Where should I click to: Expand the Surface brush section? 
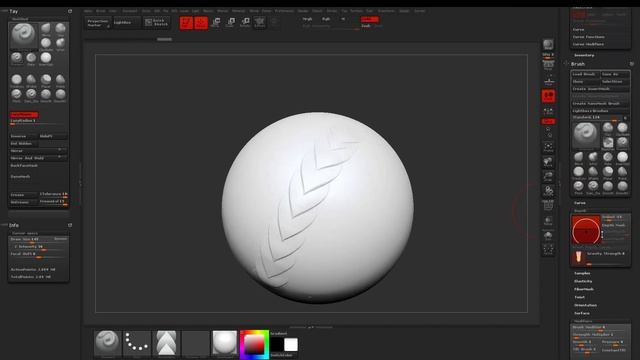point(582,313)
